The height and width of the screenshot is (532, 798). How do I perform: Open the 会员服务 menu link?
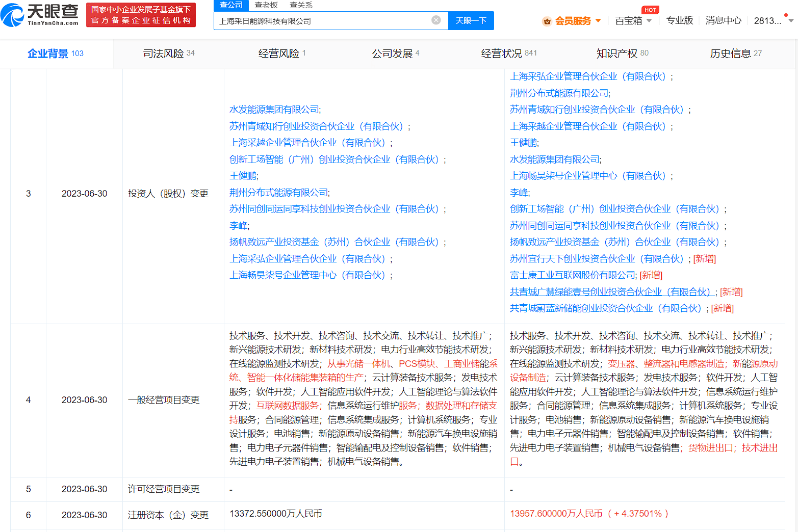tap(573, 21)
